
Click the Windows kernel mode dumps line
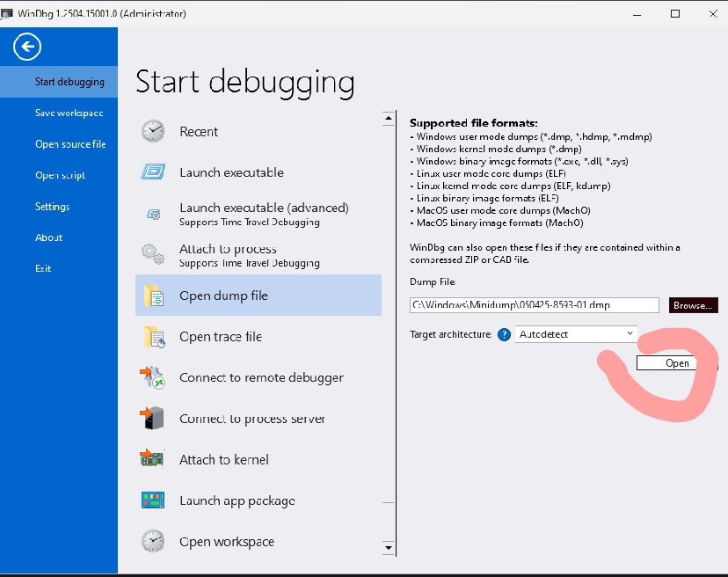[496, 150]
